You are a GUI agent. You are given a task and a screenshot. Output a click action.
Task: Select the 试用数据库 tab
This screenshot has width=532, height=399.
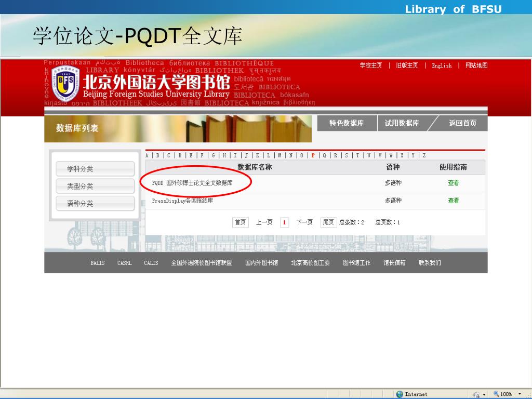(x=402, y=123)
